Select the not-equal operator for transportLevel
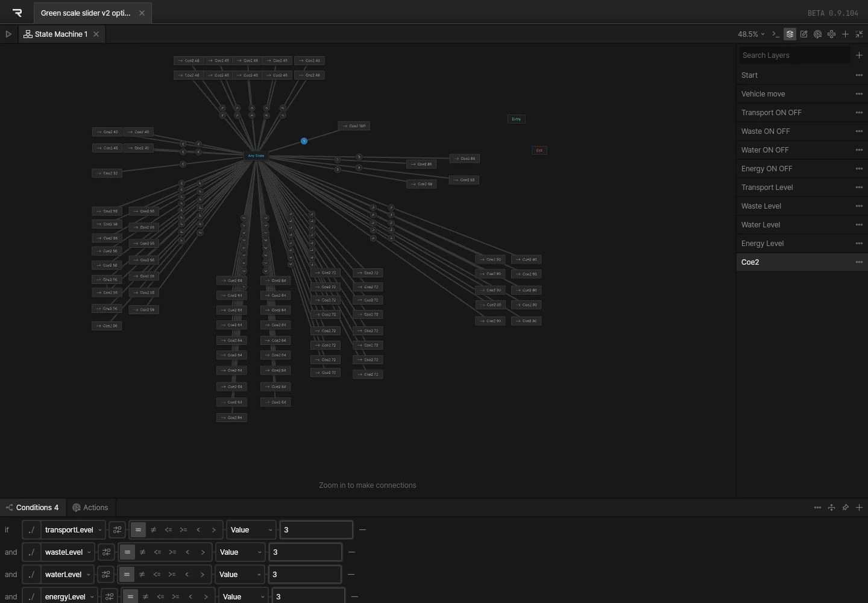Viewport: 868px width, 603px height. coord(153,530)
